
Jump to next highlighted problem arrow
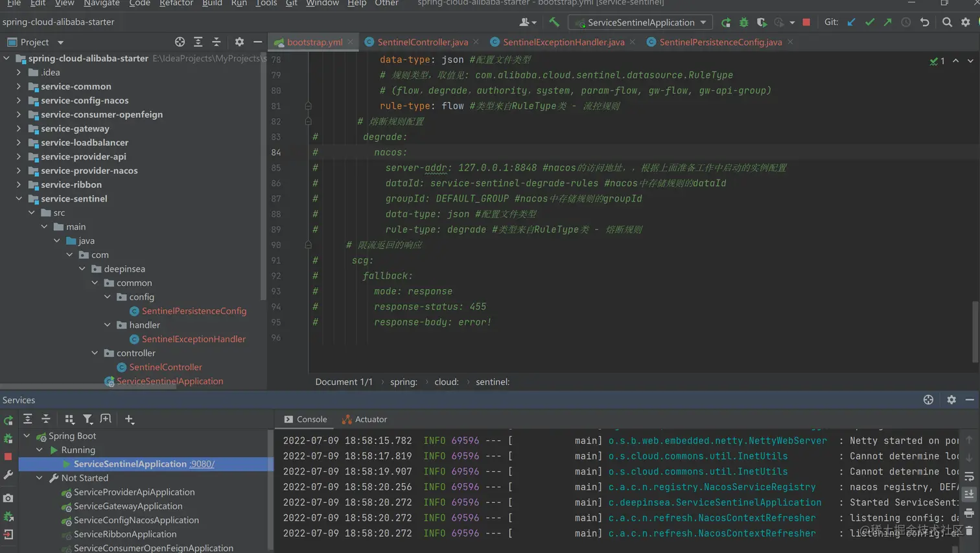click(x=970, y=61)
